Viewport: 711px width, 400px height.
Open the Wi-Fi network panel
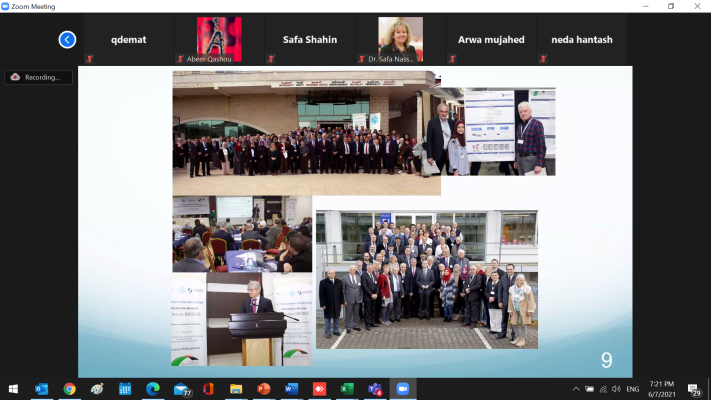tap(603, 389)
